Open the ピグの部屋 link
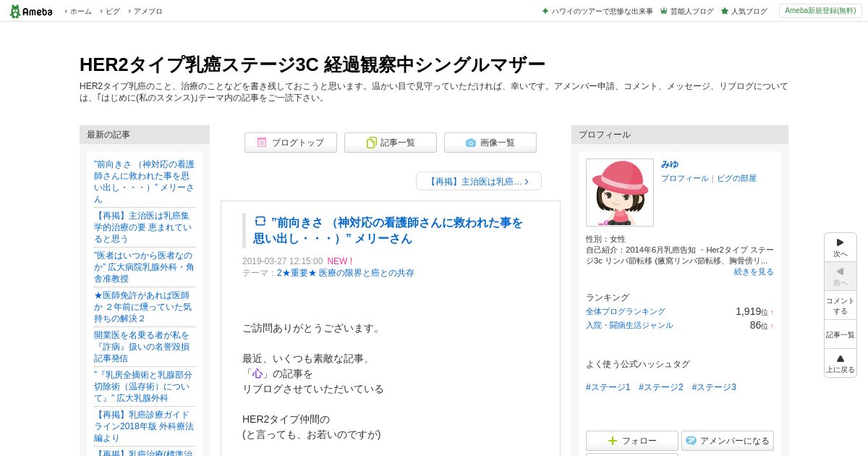Screen dimensions: 868x456 click(x=736, y=178)
